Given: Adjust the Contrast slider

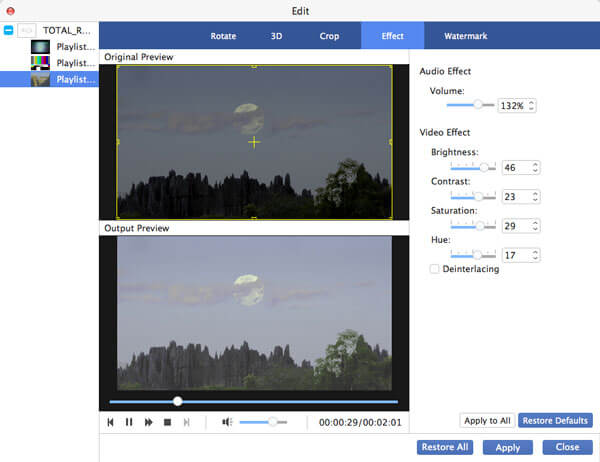Looking at the screenshot, I should [x=473, y=196].
